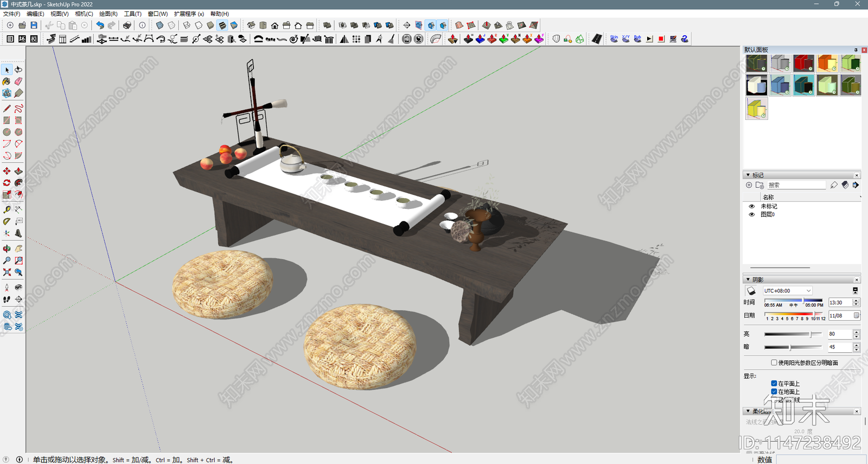
Task: Toggle visibility of 图层0 tag
Action: tap(751, 214)
